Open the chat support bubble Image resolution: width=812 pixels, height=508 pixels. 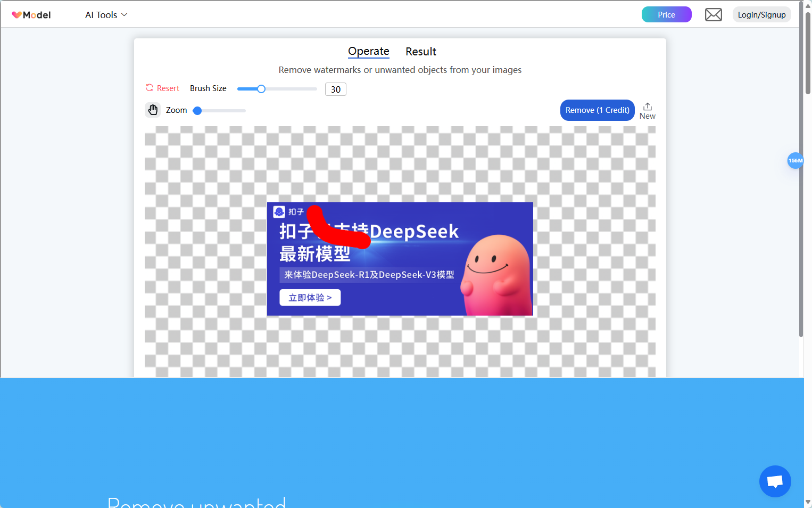pos(775,481)
